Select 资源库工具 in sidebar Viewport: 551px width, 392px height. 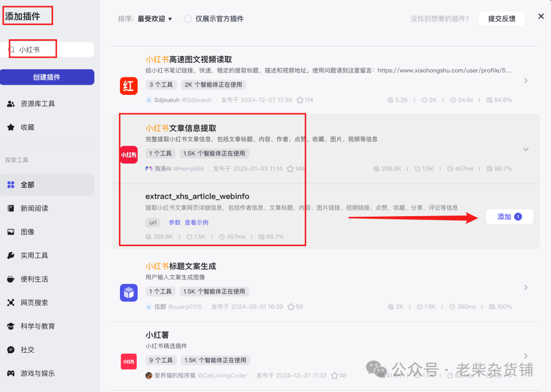(47, 103)
